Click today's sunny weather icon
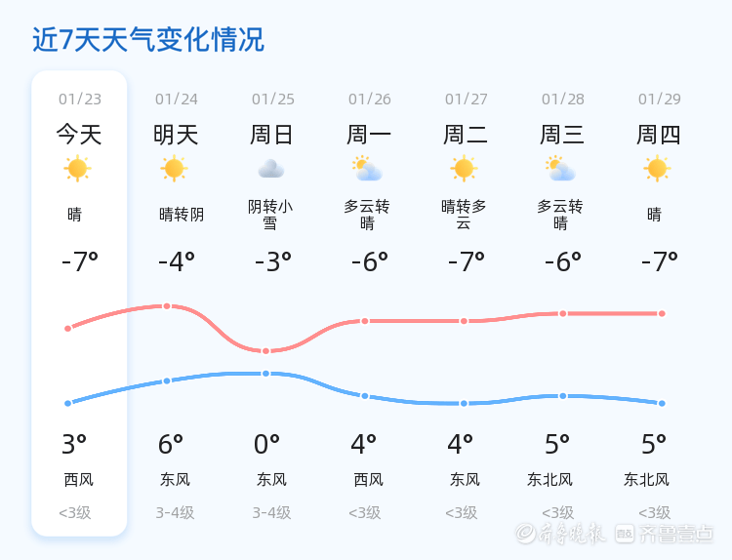This screenshot has width=732, height=560. click(77, 169)
